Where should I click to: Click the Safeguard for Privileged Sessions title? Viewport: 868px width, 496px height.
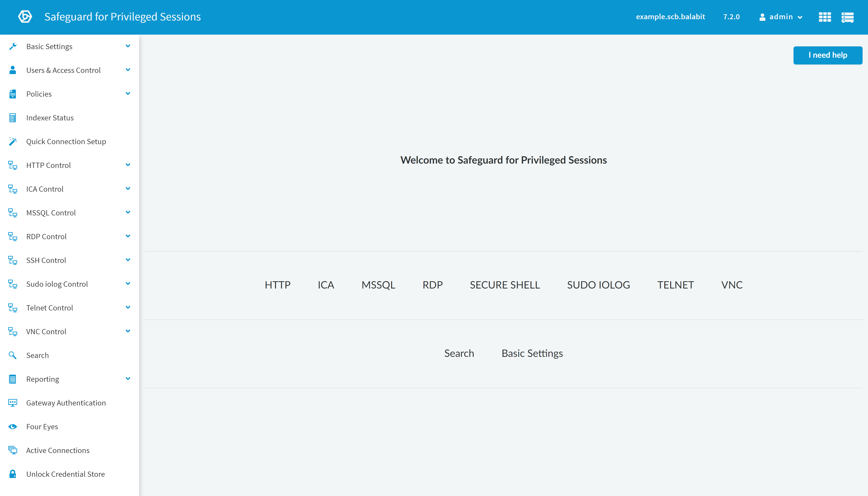(123, 17)
